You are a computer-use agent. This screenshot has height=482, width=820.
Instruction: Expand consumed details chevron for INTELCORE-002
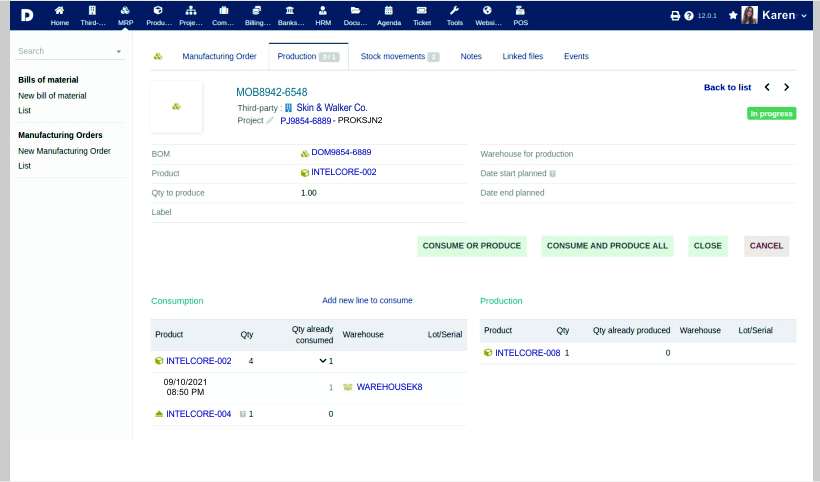323,361
